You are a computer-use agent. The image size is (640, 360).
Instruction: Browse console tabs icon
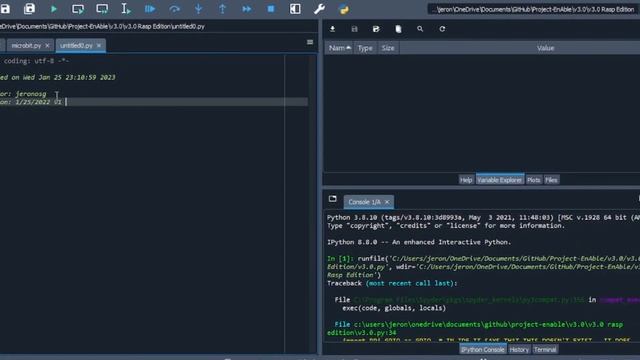[333, 199]
